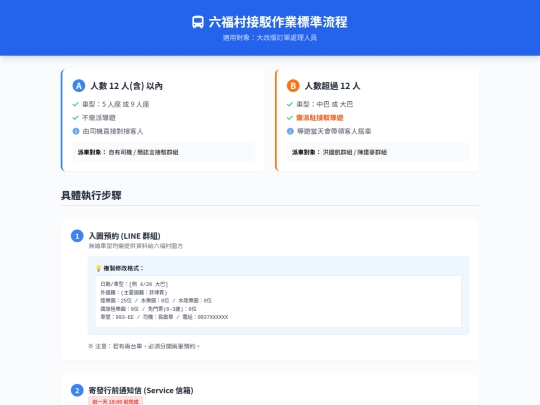
Task: Click the orange 導遊 text in card B
Action: [320, 118]
